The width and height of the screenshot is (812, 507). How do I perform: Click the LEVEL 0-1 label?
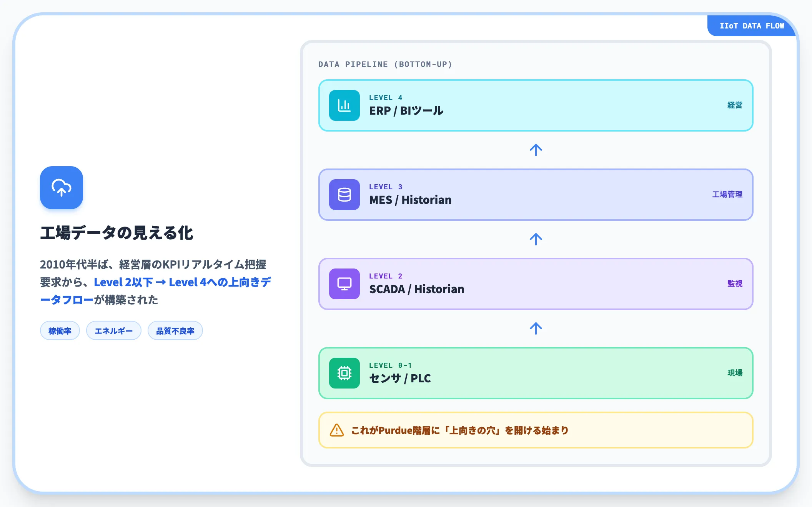pyautogui.click(x=390, y=365)
